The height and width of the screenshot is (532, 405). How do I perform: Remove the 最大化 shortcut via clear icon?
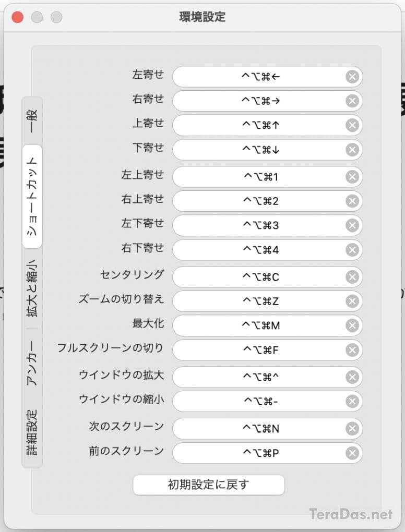click(352, 326)
